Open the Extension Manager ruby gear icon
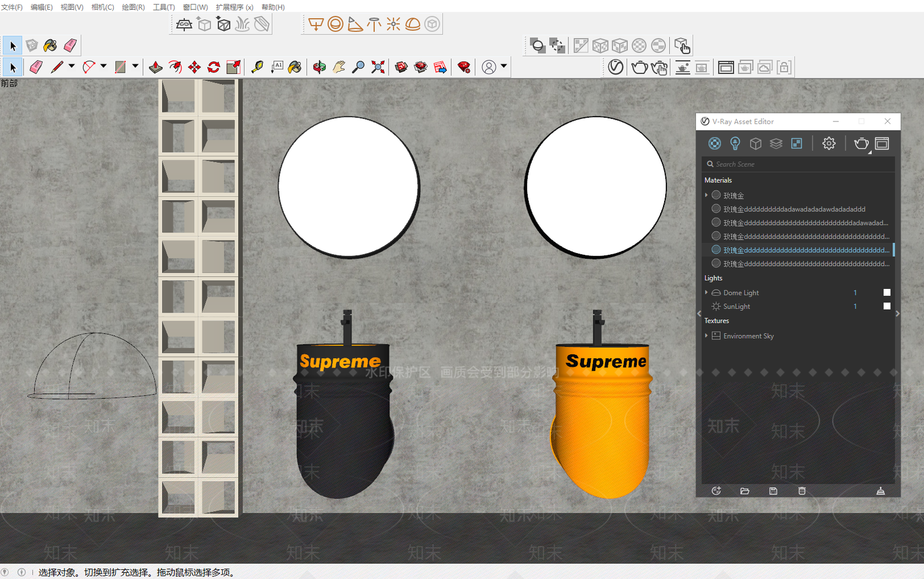Image resolution: width=924 pixels, height=579 pixels. click(x=464, y=68)
